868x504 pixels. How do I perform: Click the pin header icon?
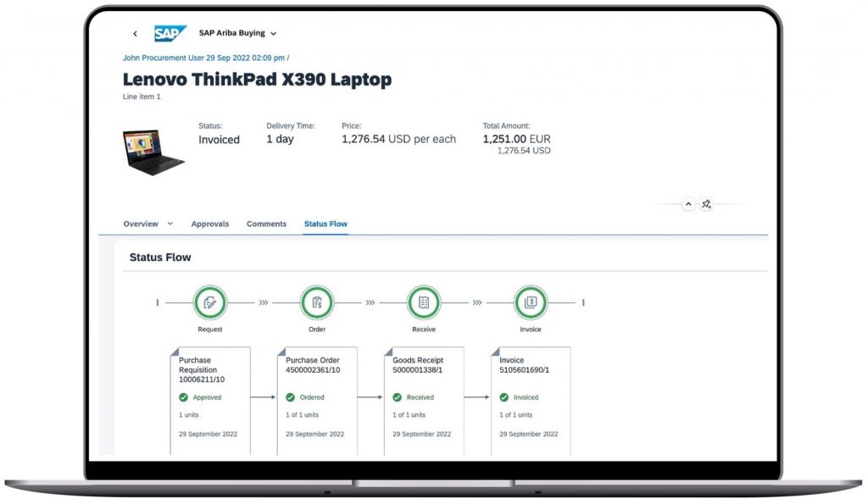[x=706, y=204]
